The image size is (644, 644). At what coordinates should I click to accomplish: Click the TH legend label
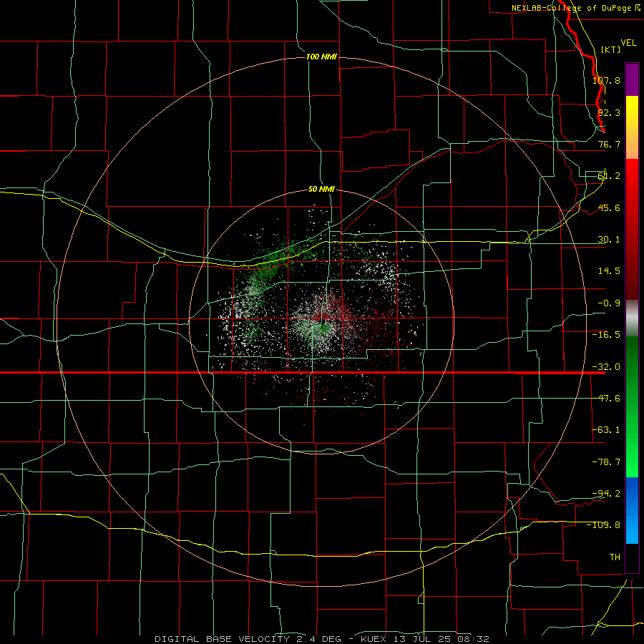coord(615,557)
